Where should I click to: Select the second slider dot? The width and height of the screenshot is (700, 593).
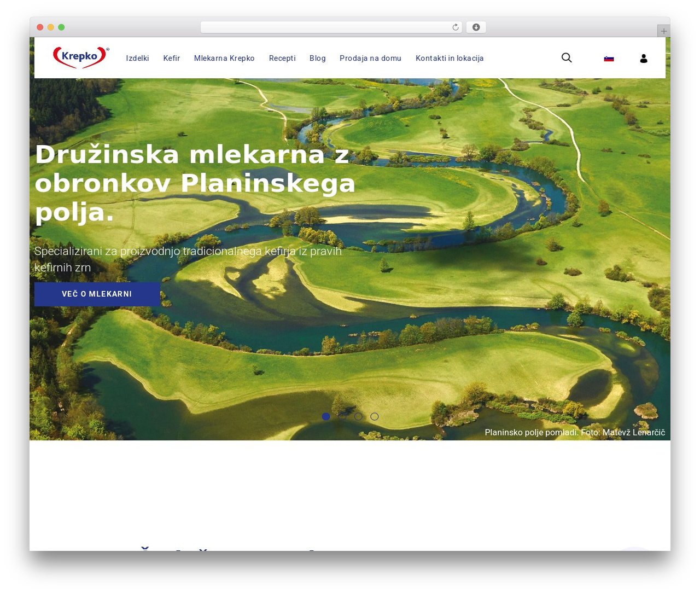tap(342, 416)
